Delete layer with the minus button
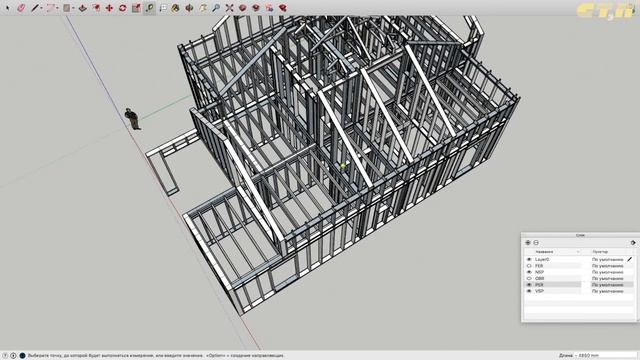Screen dimensions: 640x360 click(536, 242)
